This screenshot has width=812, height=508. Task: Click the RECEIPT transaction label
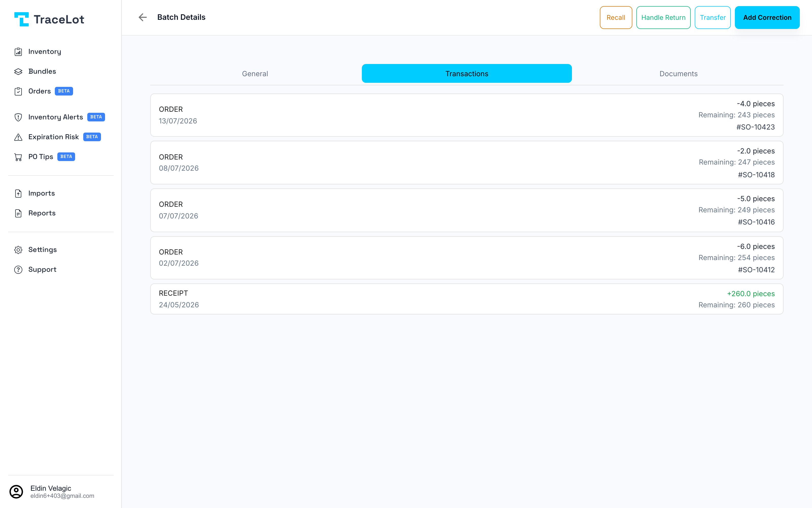pos(173,293)
